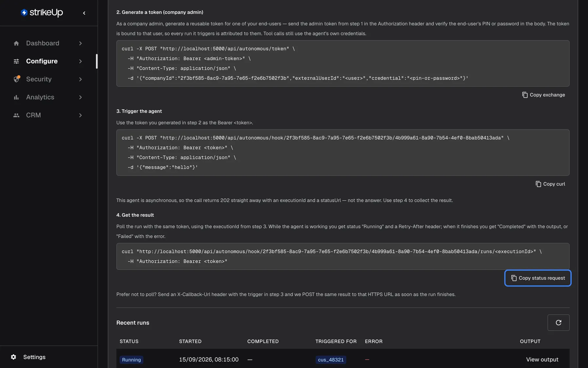Viewport: 588px width, 368px height.
Task: Click the Analytics bar chart icon
Action: pyautogui.click(x=16, y=97)
